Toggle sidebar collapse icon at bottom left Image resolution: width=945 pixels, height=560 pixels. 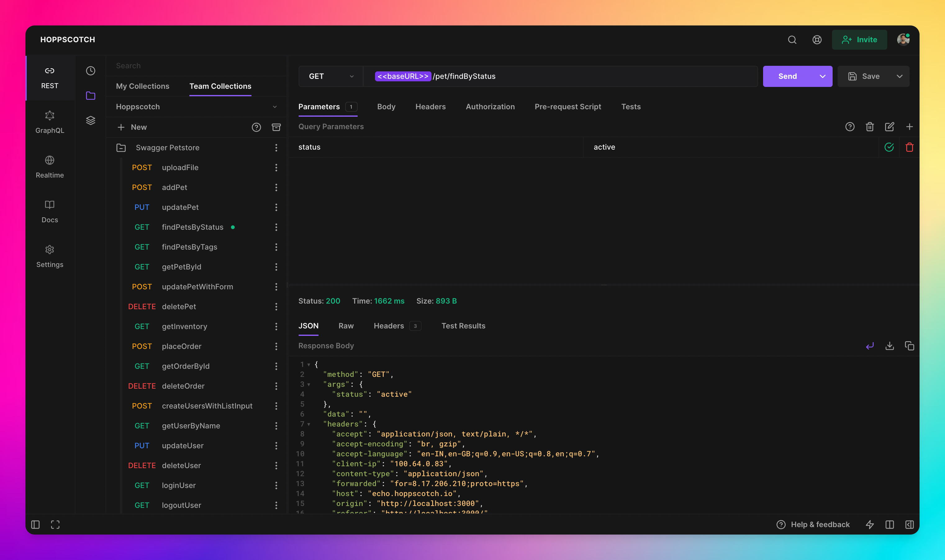coord(35,525)
